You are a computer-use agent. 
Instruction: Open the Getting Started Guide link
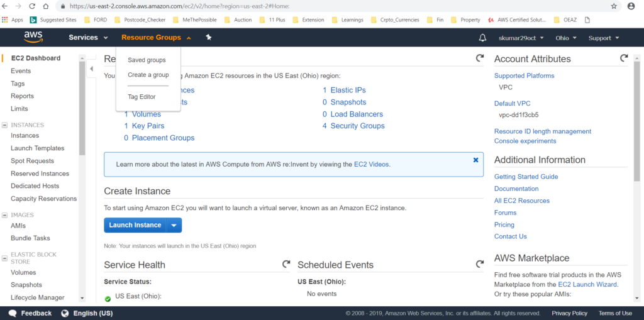pyautogui.click(x=526, y=177)
